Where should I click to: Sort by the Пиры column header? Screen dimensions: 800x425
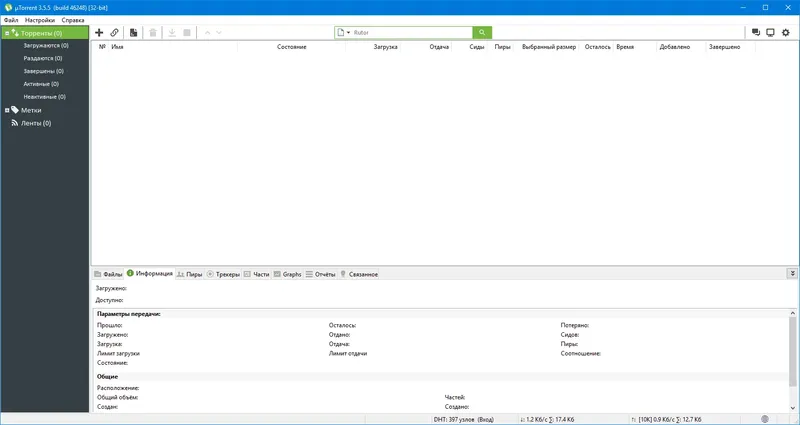coord(501,47)
